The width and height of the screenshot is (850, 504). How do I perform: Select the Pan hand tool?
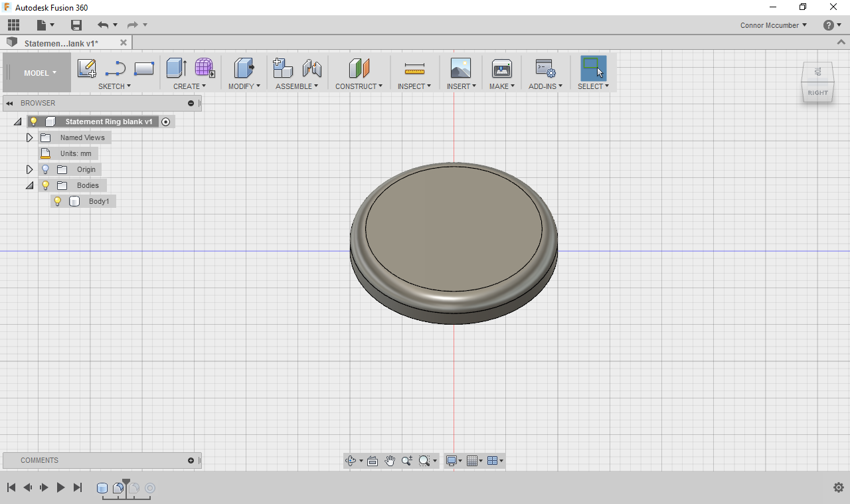point(390,461)
